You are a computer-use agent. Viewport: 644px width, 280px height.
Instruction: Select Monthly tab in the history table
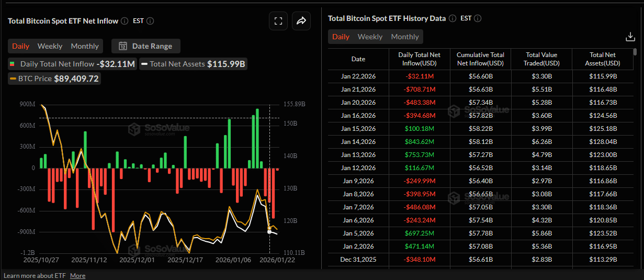click(405, 37)
